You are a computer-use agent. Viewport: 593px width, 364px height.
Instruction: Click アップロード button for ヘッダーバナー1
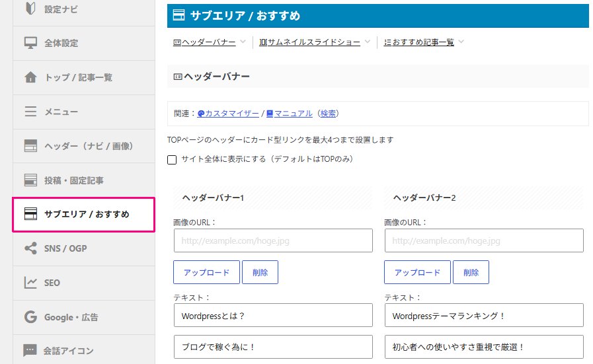(x=206, y=272)
